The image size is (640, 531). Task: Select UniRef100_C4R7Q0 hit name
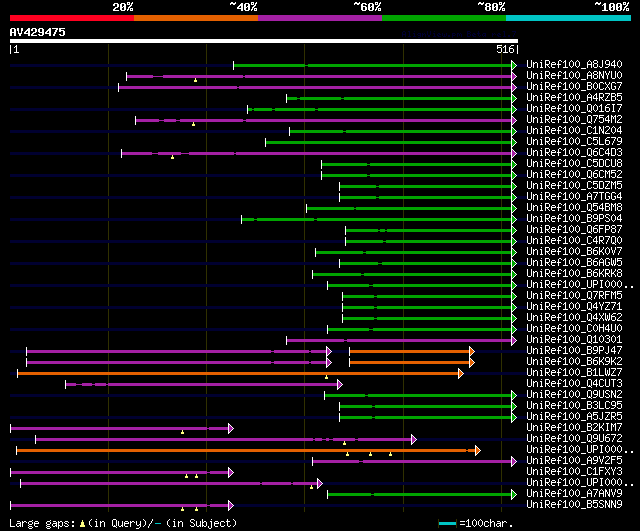574,241
